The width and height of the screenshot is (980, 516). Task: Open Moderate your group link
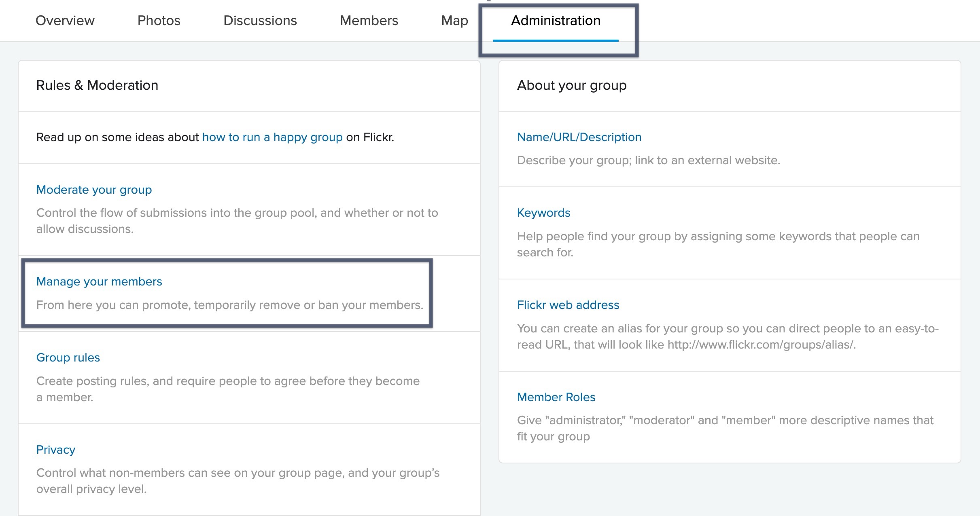(94, 190)
